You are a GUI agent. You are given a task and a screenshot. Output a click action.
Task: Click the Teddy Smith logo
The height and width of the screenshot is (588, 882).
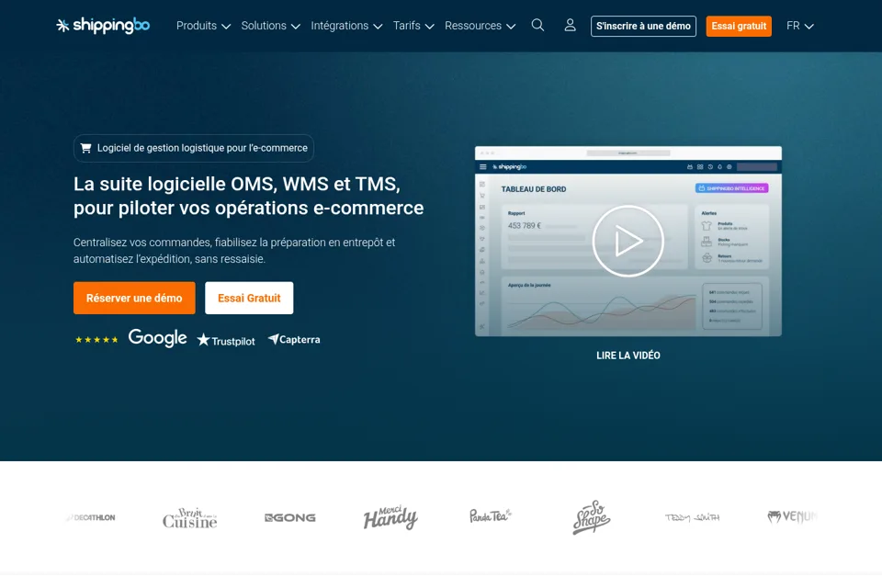(x=692, y=517)
